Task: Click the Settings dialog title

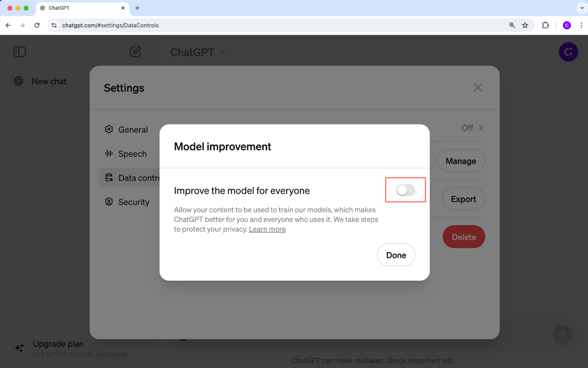Action: [x=124, y=88]
